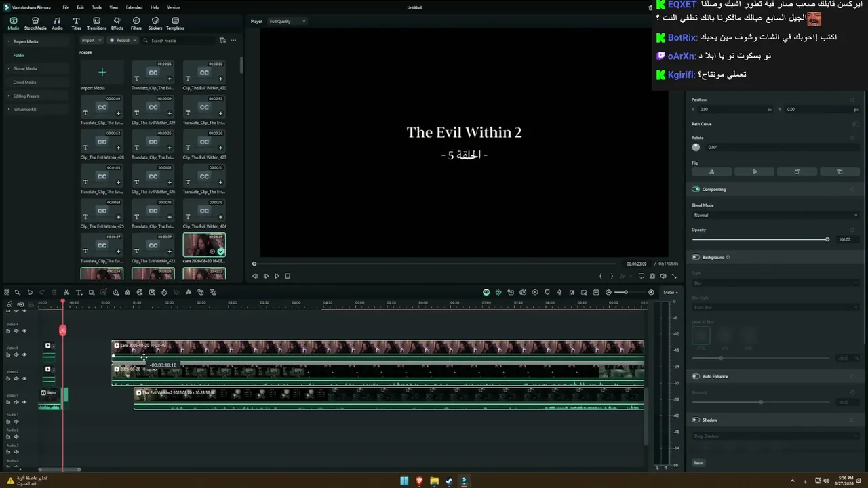Zoom out the timeline with minus icon

point(608,292)
